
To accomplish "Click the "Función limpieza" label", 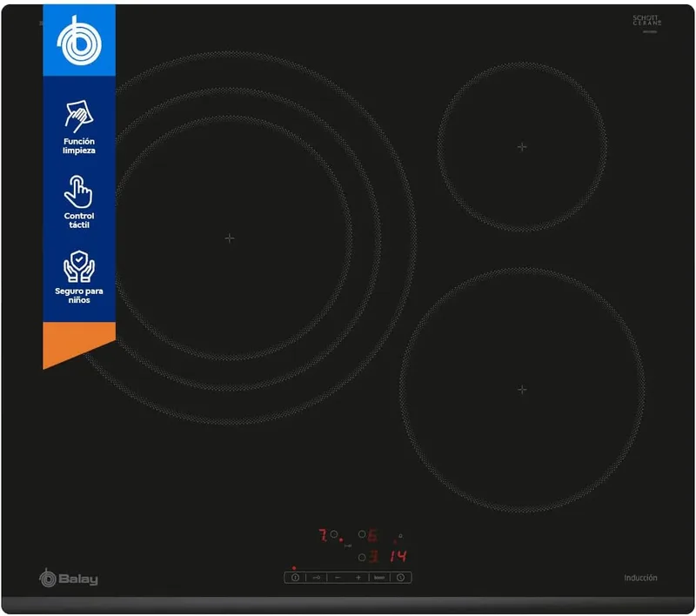I will click(x=79, y=146).
